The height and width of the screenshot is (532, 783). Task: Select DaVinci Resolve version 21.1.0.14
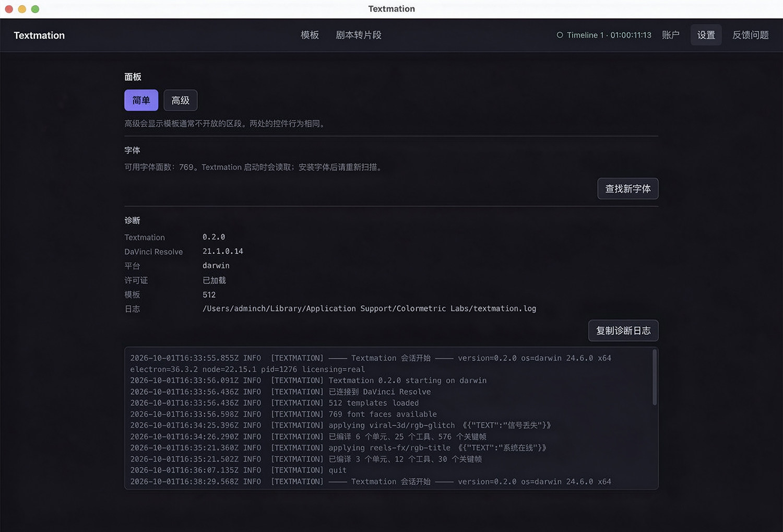coord(223,251)
